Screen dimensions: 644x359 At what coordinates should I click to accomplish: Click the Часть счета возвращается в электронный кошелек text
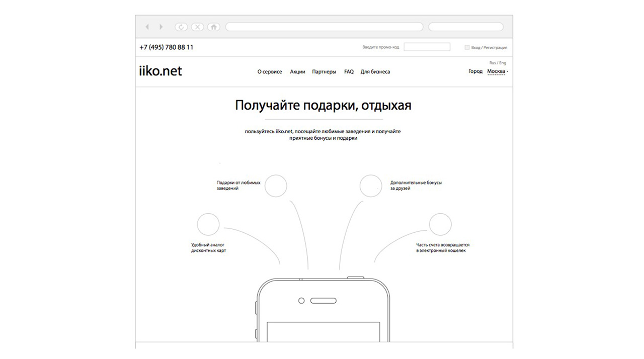coord(443,247)
